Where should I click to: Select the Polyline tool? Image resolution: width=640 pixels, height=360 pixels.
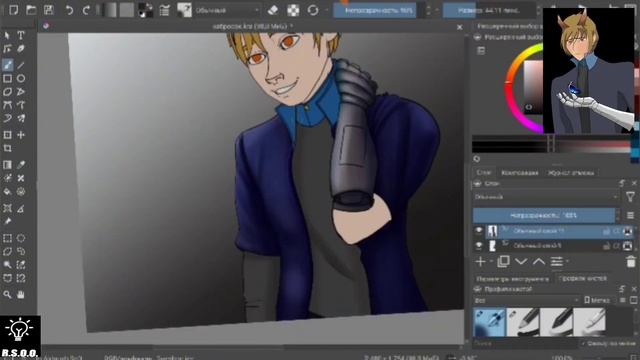point(21,92)
